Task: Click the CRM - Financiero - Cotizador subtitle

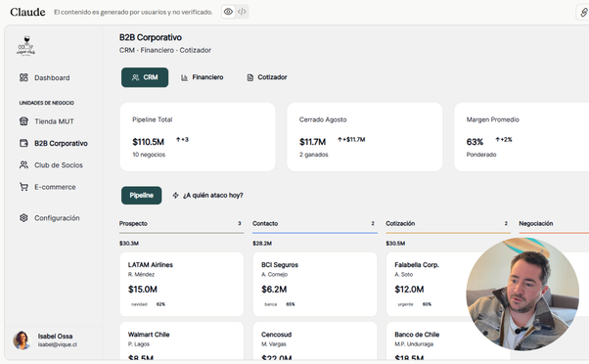Action: click(x=165, y=50)
